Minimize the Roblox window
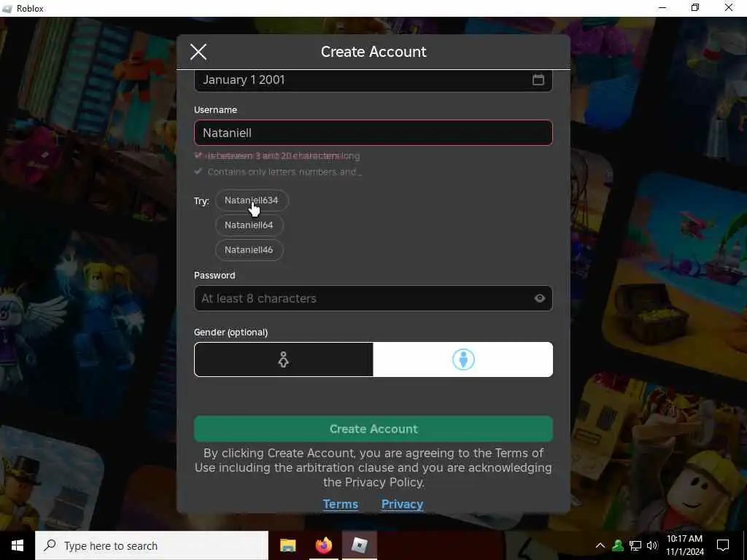The image size is (747, 560). point(662,8)
